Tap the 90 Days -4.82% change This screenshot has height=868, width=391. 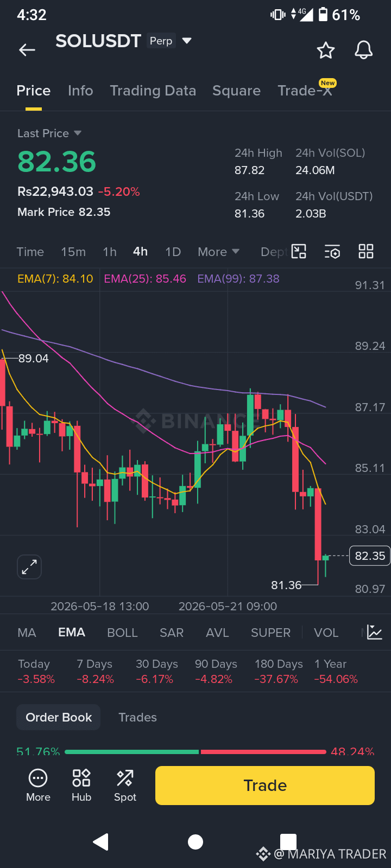pyautogui.click(x=216, y=672)
